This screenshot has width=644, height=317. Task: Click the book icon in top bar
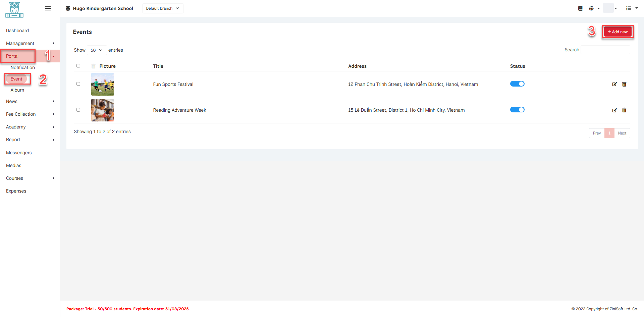click(580, 8)
